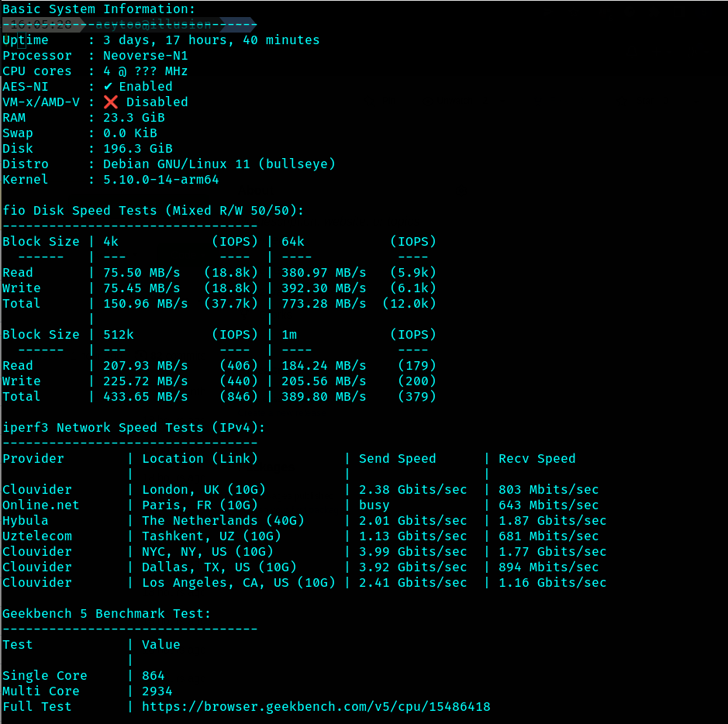The height and width of the screenshot is (724, 728).
Task: Select the 512k total '433.65 MB/s'
Action: tap(145, 397)
